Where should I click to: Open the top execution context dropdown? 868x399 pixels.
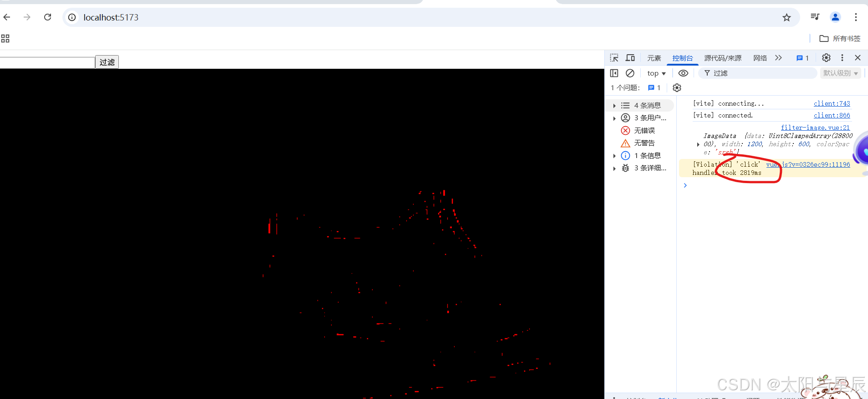click(x=656, y=73)
